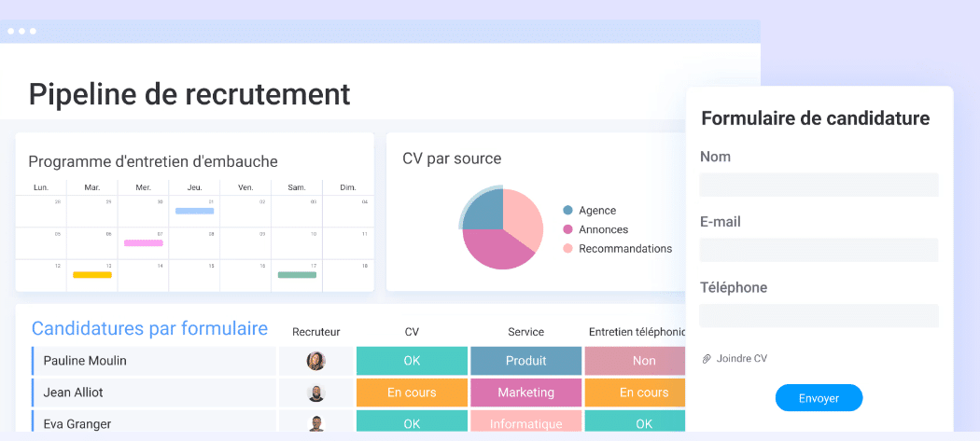Screen dimensions: 980x441
Task: Click Jean Alliot's recruiter avatar
Action: 316,393
